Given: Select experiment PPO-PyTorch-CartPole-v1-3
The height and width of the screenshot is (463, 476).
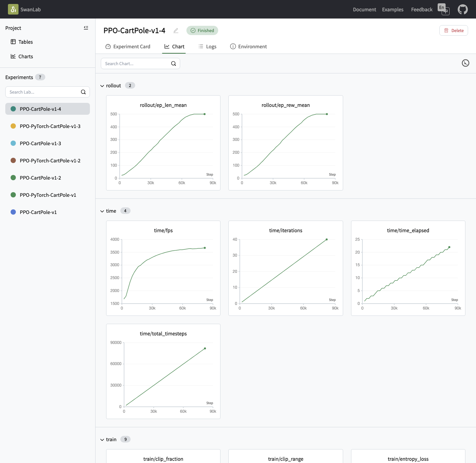Looking at the screenshot, I should click(48, 126).
